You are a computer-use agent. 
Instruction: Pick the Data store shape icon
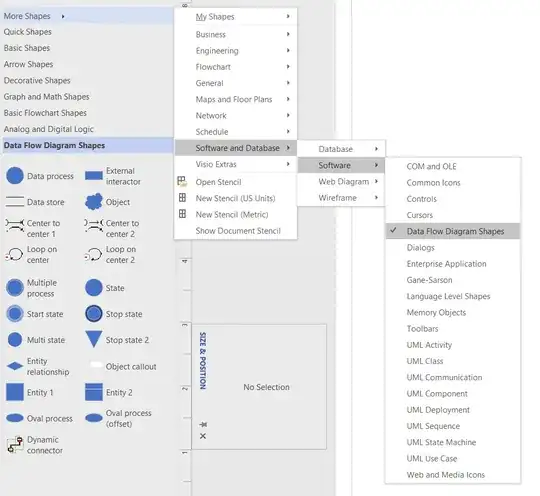tap(15, 202)
